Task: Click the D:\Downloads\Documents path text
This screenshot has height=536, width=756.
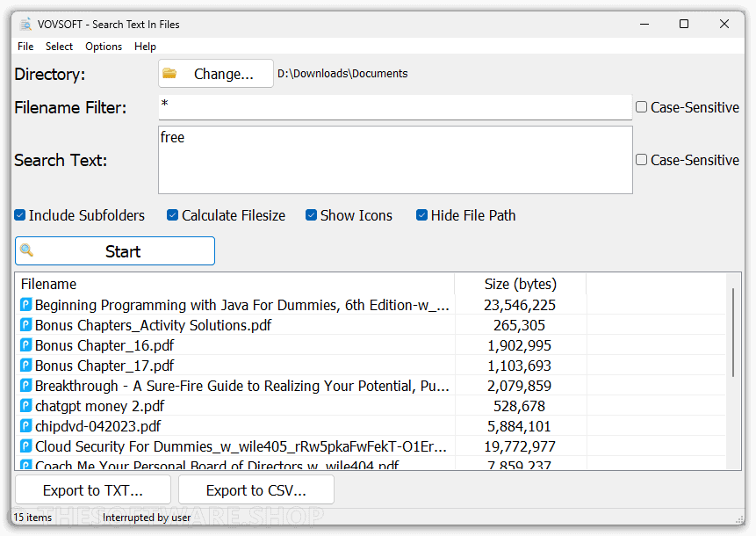Action: coord(342,73)
